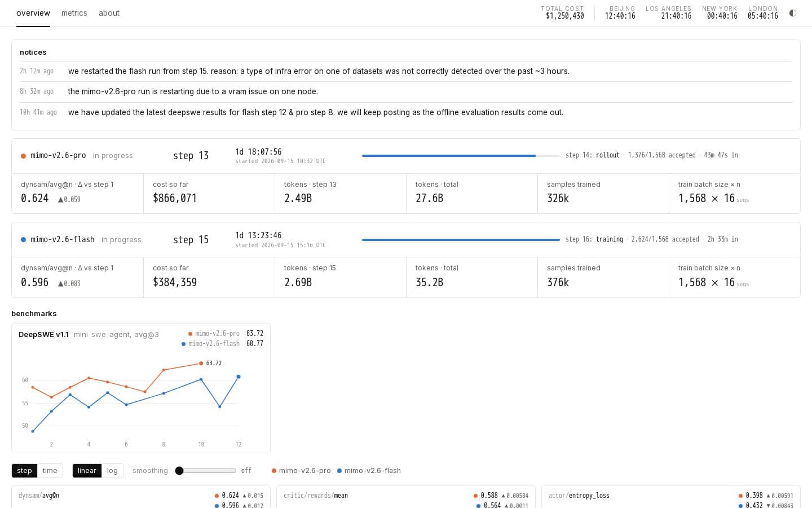
Task: Click samples trained 376k
Action: [558, 282]
